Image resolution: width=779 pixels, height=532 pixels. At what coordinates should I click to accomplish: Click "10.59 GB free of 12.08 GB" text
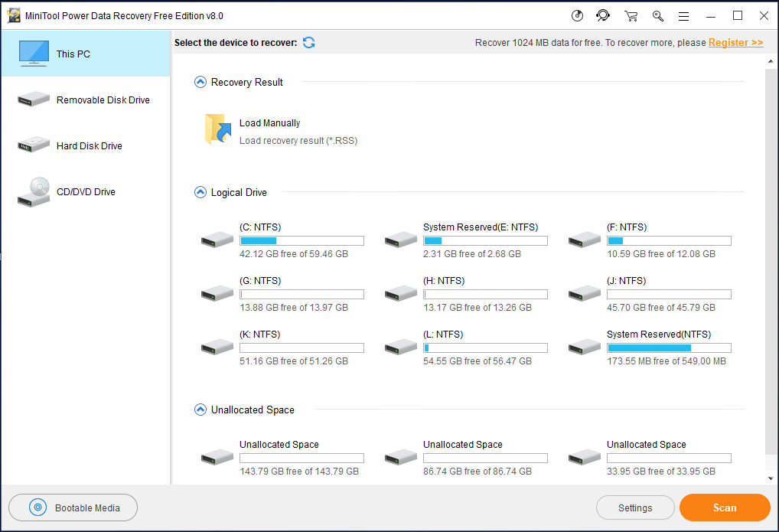[x=660, y=254]
